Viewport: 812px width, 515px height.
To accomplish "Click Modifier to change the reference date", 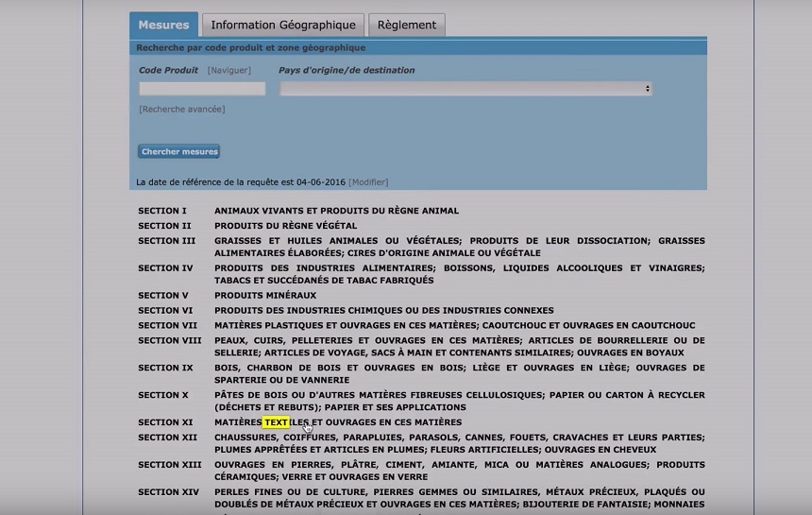I will point(368,182).
